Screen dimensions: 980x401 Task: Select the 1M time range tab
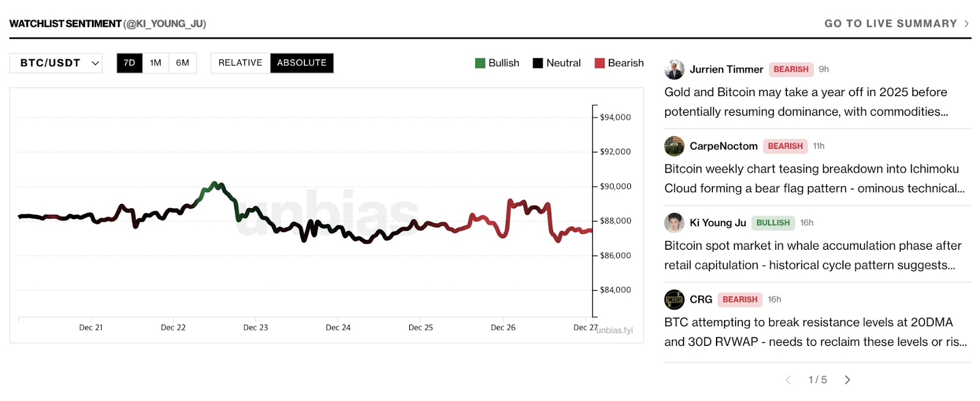(156, 63)
